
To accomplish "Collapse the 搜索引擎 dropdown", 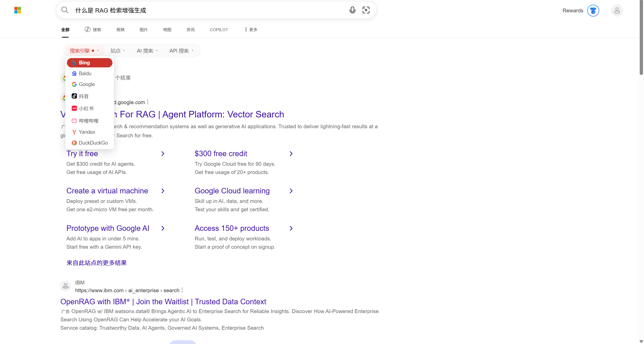I will click(x=84, y=51).
